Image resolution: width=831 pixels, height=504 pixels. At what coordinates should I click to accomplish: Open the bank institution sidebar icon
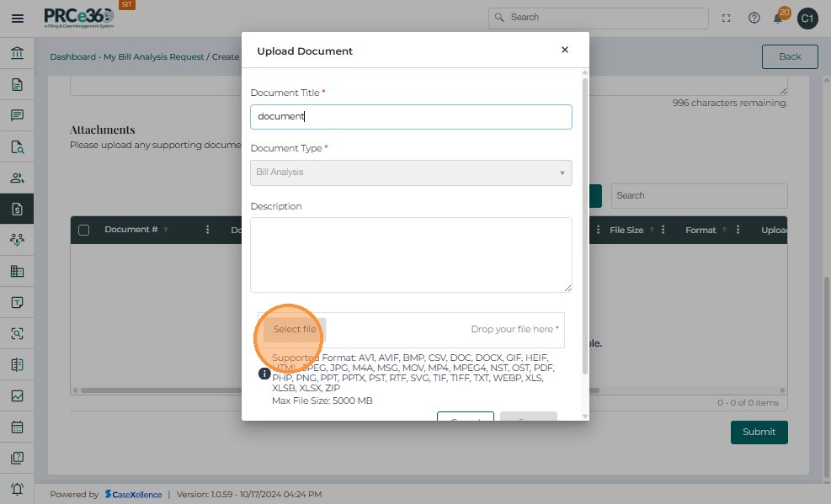point(17,53)
